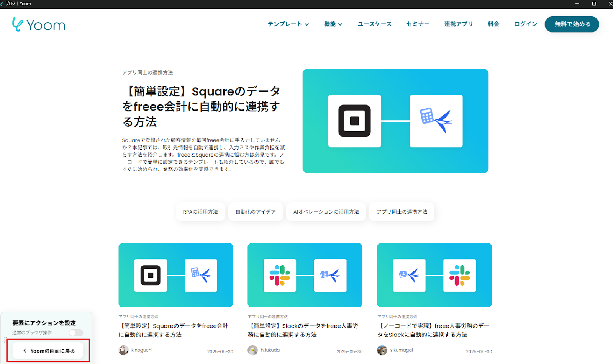Screen dimensions: 613x364
Task: Click the Slack icon in the s.kumagai article card
Action: coord(459,275)
